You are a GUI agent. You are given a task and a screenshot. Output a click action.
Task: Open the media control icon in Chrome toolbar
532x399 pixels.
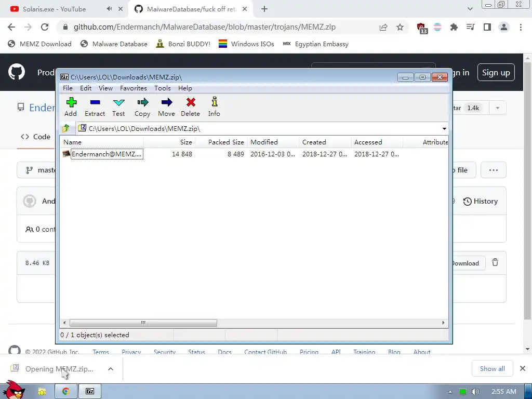point(471,27)
